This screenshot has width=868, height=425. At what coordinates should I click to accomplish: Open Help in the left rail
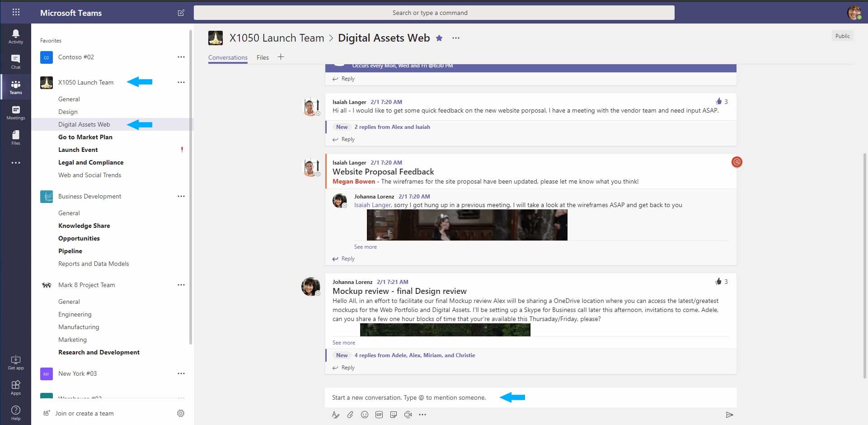pyautogui.click(x=16, y=413)
